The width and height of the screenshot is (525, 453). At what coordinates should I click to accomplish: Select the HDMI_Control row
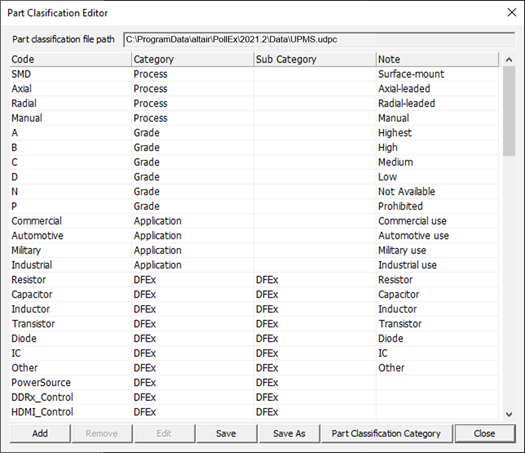coord(254,412)
